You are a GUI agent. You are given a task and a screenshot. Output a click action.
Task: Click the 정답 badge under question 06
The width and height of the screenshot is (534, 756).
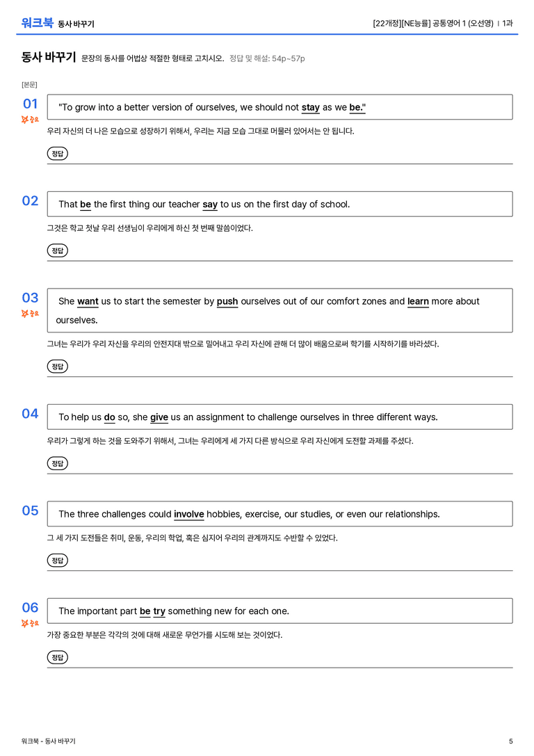(57, 657)
